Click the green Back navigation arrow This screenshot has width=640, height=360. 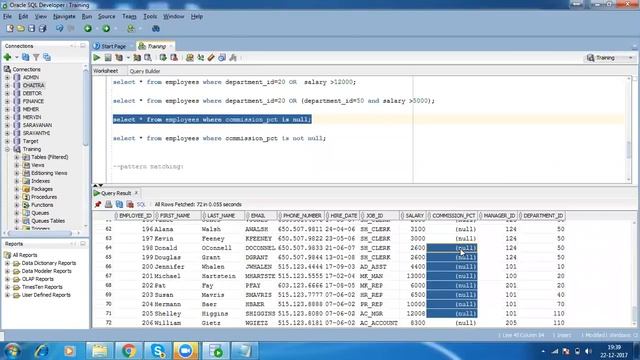pos(88,29)
